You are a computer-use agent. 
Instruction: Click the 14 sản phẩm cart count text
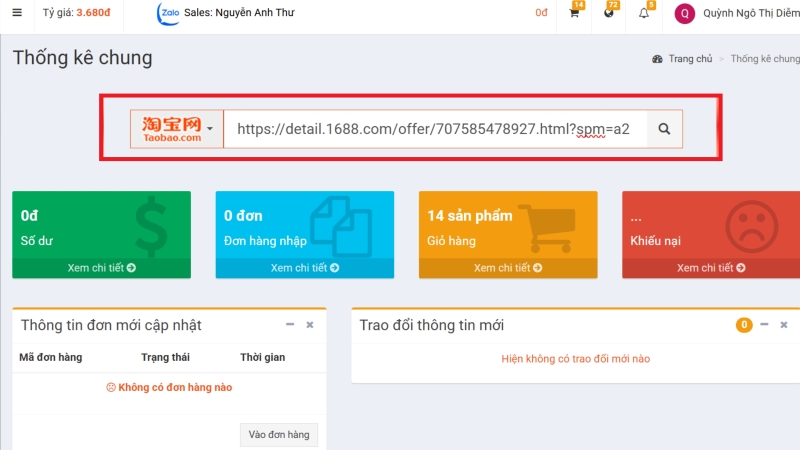coord(469,216)
